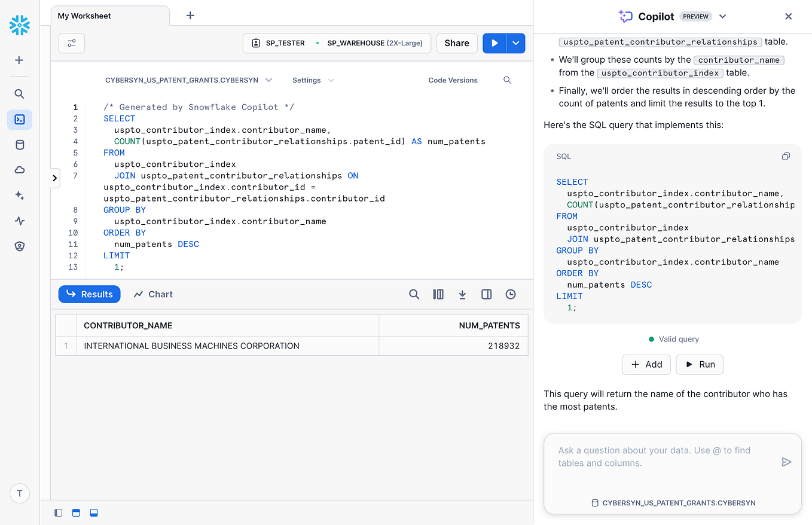Select the My Worksheet tab
Image resolution: width=812 pixels, height=525 pixels.
[84, 16]
